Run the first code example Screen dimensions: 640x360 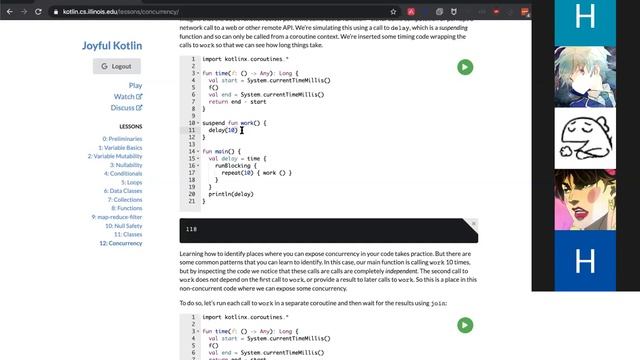[x=465, y=67]
